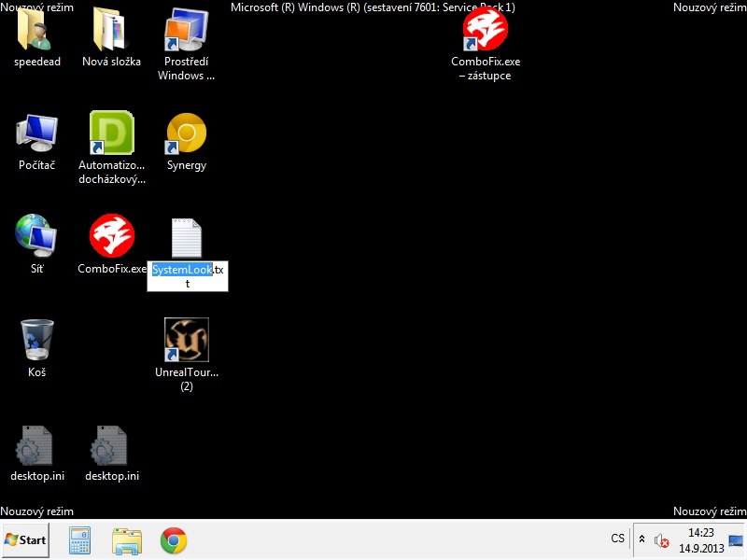Select the speedead user folder icon
Image resolution: width=747 pixels, height=560 pixels.
click(35, 30)
